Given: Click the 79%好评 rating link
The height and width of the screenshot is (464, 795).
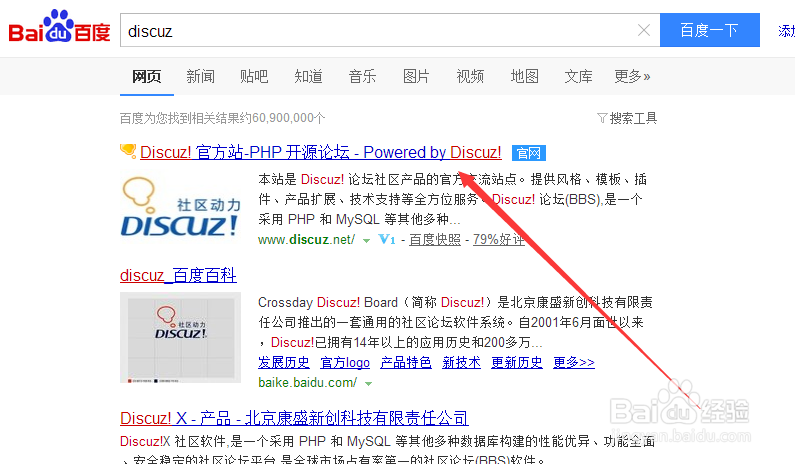Looking at the screenshot, I should [498, 239].
